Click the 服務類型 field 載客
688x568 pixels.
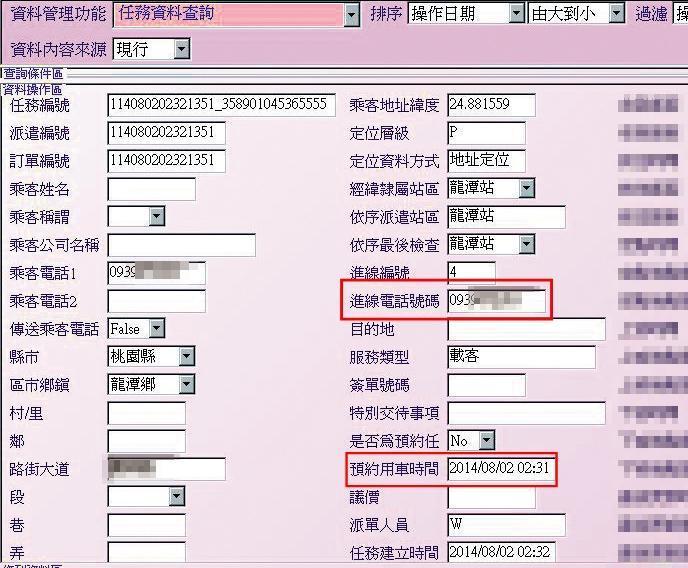coord(521,357)
